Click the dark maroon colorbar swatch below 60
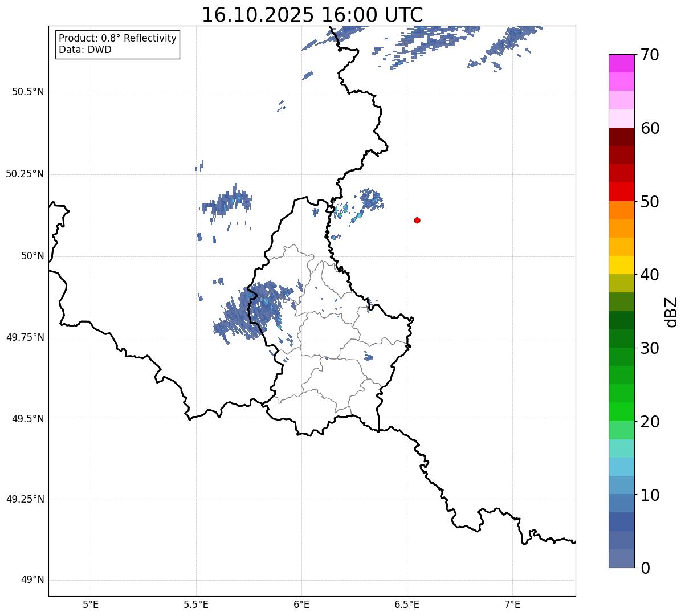The height and width of the screenshot is (616, 685). click(621, 137)
